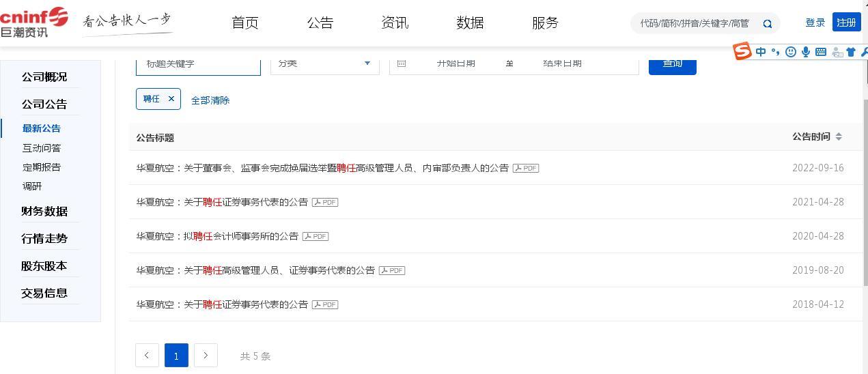This screenshot has width=868, height=374.
Task: Select 行情走势 in left sidebar
Action: coord(44,239)
